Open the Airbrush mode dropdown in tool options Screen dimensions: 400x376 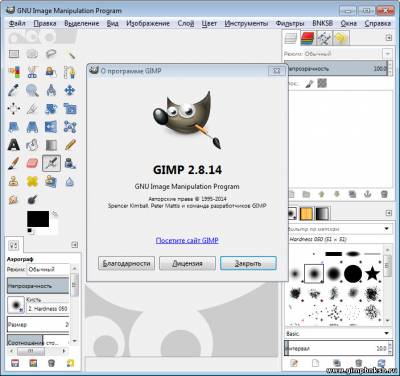coord(49,269)
